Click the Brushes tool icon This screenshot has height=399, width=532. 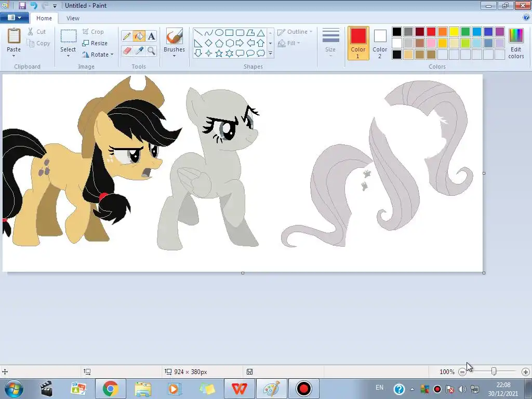pos(175,36)
